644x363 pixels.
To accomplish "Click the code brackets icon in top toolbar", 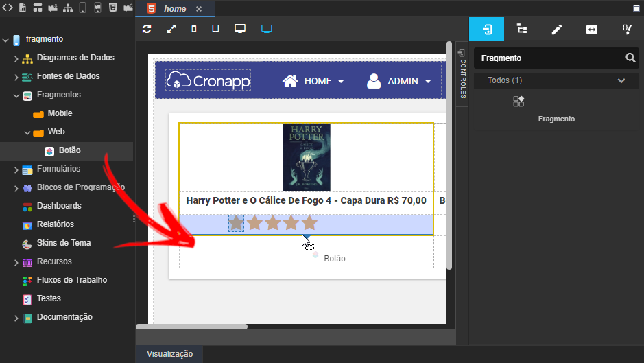I will pos(8,8).
